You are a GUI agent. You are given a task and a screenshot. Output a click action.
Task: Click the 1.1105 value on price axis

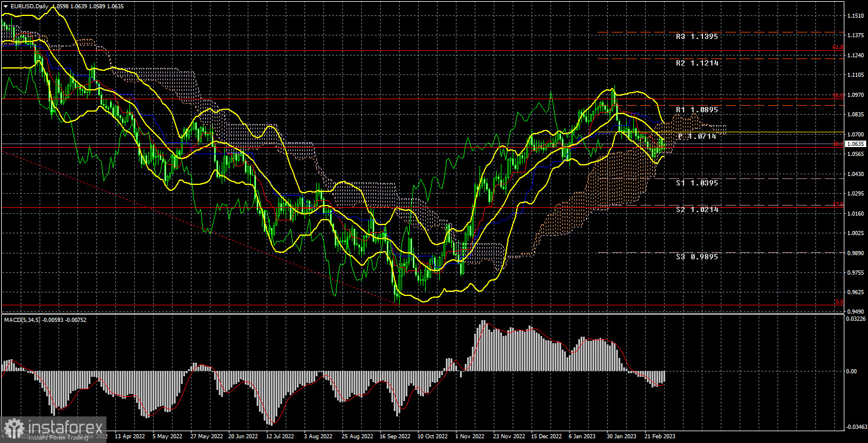[x=855, y=74]
